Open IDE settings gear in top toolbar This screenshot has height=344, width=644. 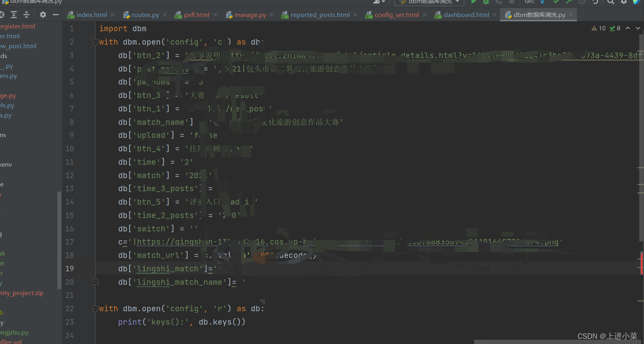pyautogui.click(x=624, y=2)
